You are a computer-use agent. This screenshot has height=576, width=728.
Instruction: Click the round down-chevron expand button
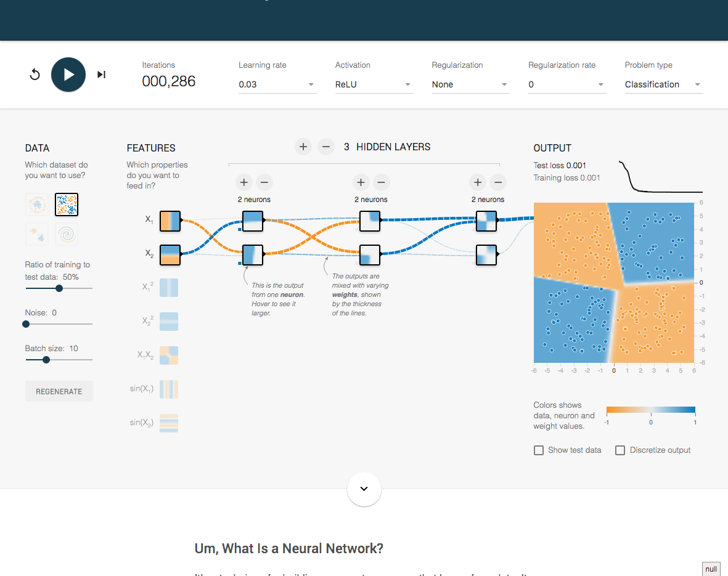click(x=364, y=489)
